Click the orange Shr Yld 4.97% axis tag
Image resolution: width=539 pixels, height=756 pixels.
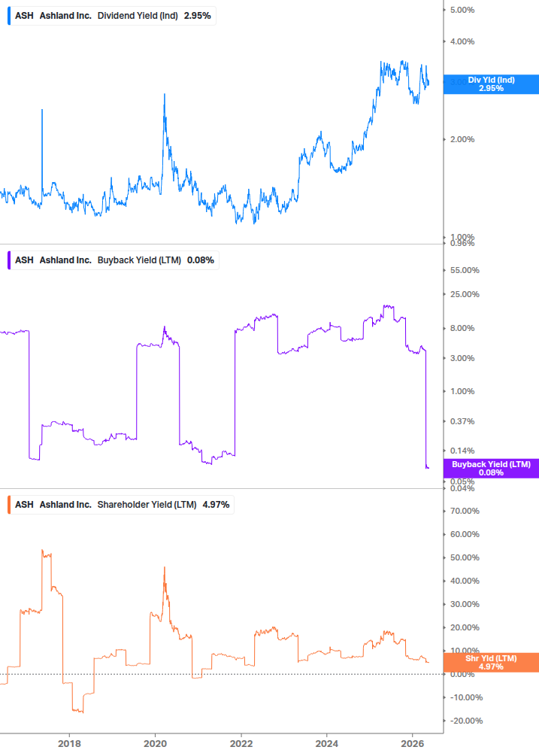click(491, 663)
